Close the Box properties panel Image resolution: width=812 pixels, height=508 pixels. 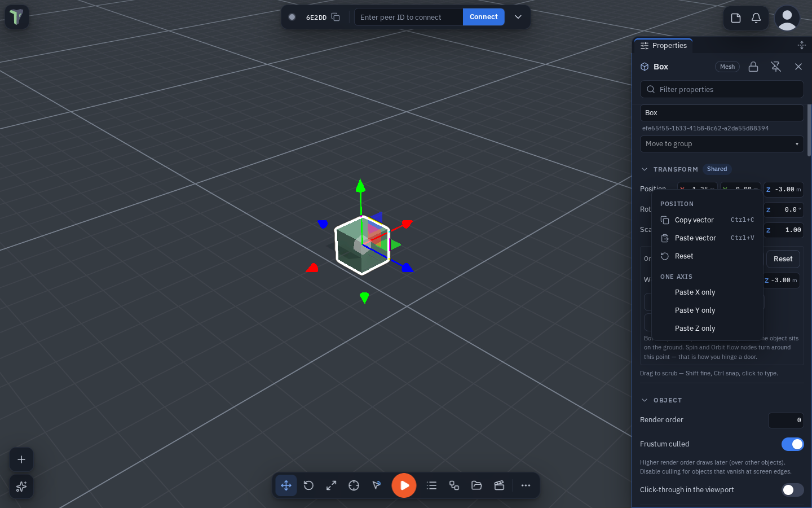pos(798,67)
